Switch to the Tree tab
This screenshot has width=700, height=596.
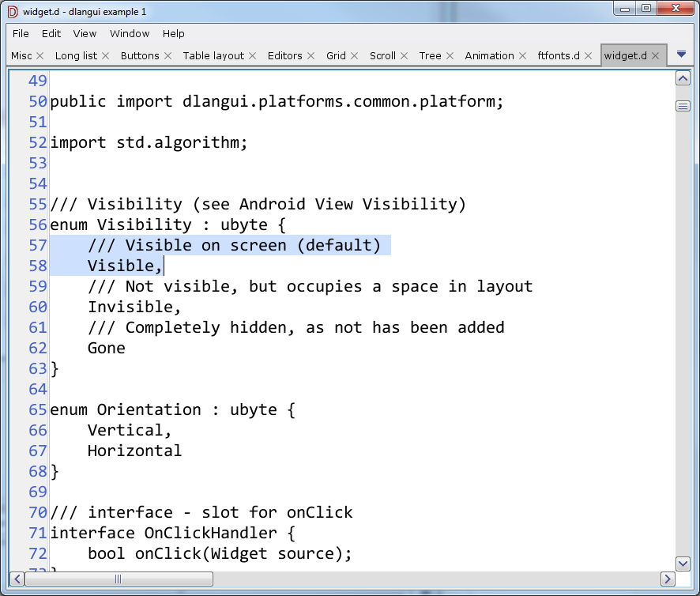click(x=430, y=56)
